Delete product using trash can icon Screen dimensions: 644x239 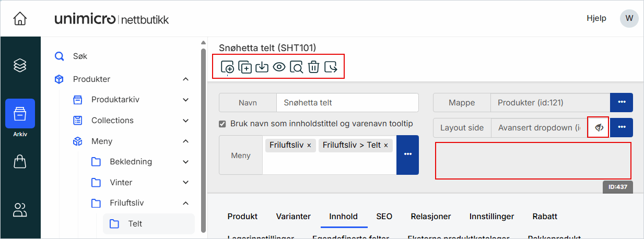[313, 67]
